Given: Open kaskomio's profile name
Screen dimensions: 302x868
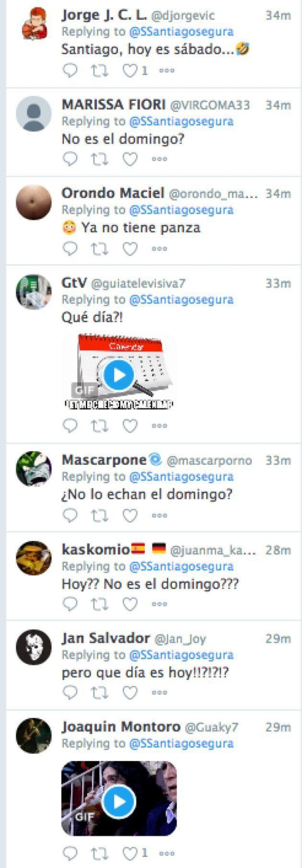Looking at the screenshot, I should (x=96, y=550).
